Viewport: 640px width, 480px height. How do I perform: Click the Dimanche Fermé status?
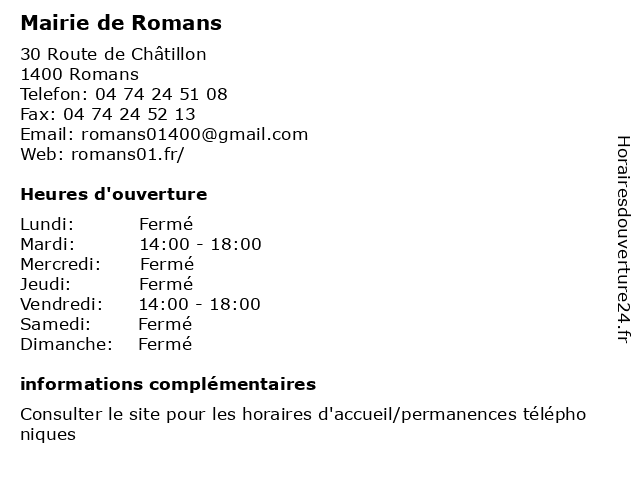[x=165, y=344]
